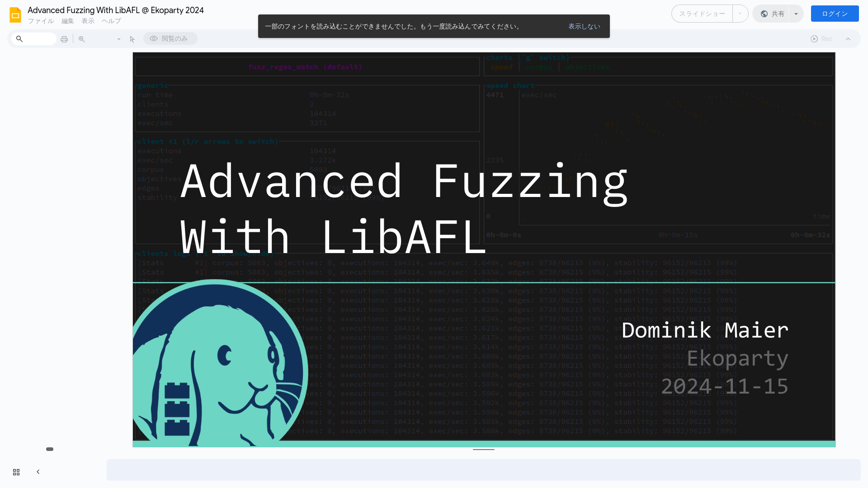Open the 編集 menu
The width and height of the screenshot is (868, 488).
(67, 21)
